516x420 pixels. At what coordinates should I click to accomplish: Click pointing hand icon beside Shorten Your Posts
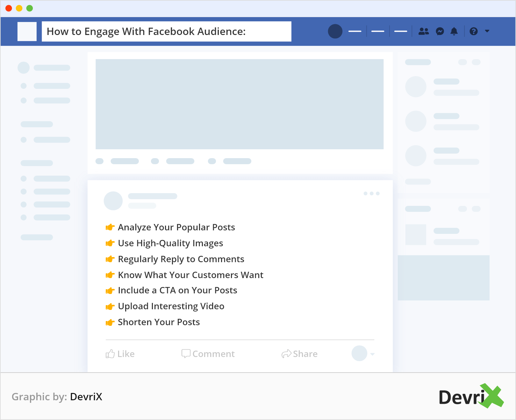(110, 322)
